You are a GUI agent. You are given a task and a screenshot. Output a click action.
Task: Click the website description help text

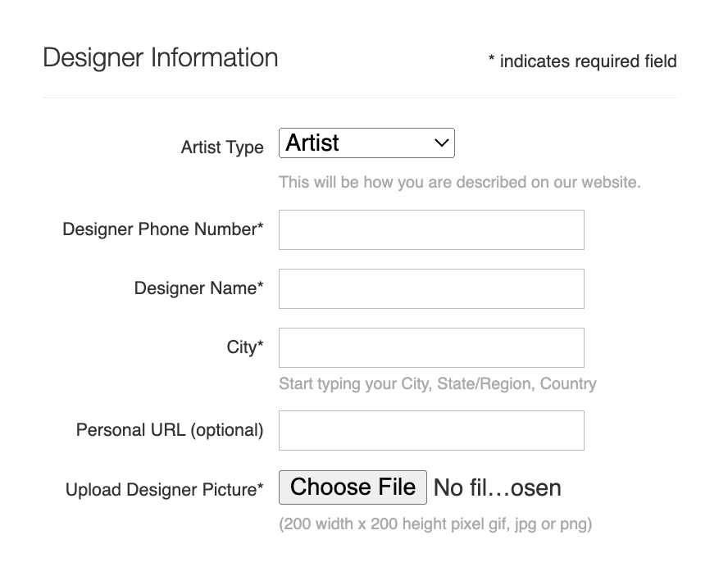coord(459,182)
